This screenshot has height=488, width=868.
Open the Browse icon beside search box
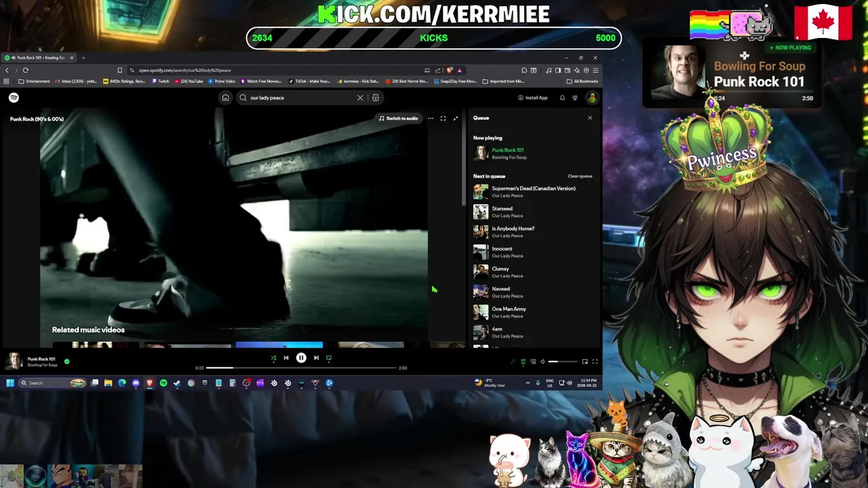coord(376,98)
